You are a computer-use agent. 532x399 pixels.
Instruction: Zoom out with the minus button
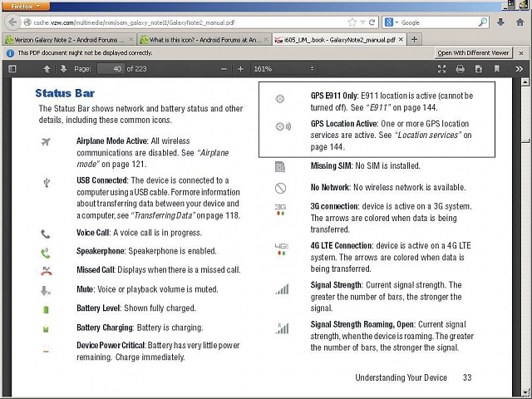pos(224,69)
